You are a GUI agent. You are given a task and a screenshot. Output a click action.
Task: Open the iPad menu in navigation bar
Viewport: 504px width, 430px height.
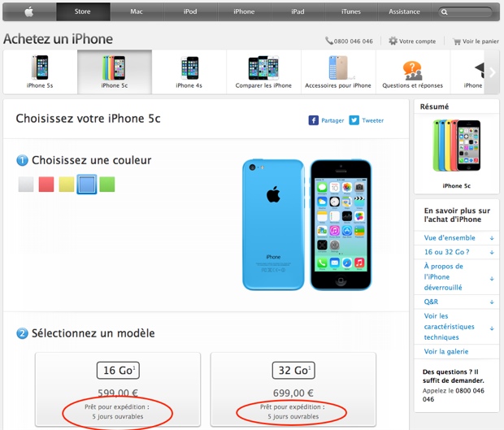click(x=298, y=12)
